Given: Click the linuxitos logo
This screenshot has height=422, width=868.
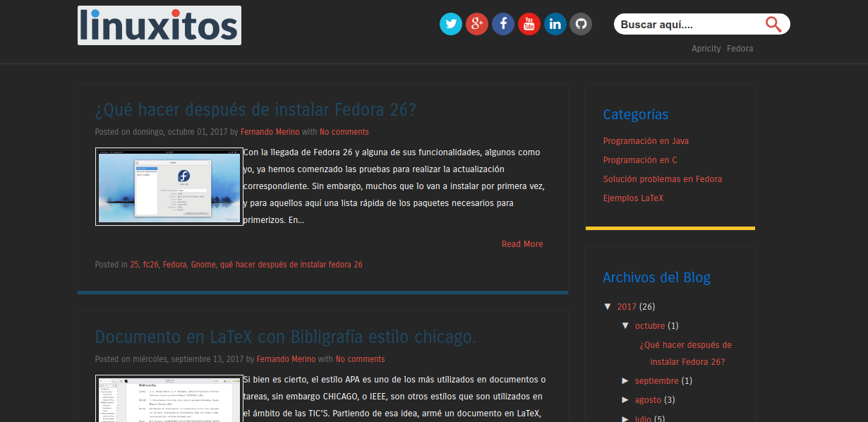Looking at the screenshot, I should pos(159,25).
